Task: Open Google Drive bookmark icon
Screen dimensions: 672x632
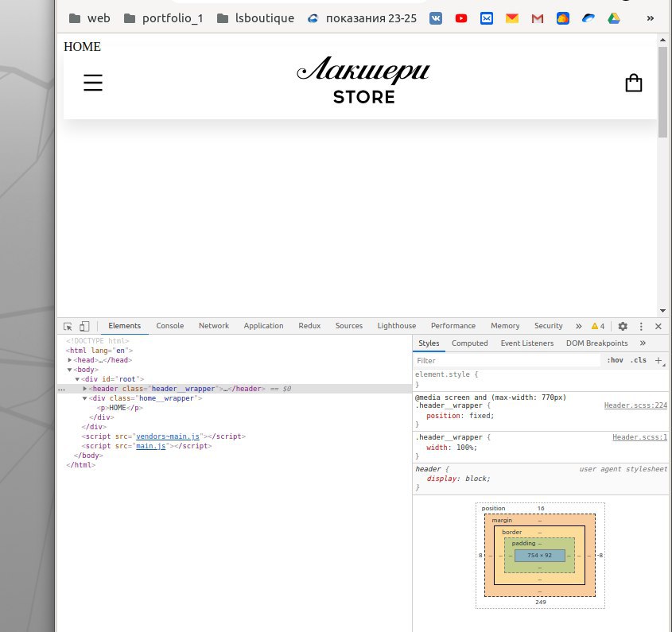Action: click(614, 18)
